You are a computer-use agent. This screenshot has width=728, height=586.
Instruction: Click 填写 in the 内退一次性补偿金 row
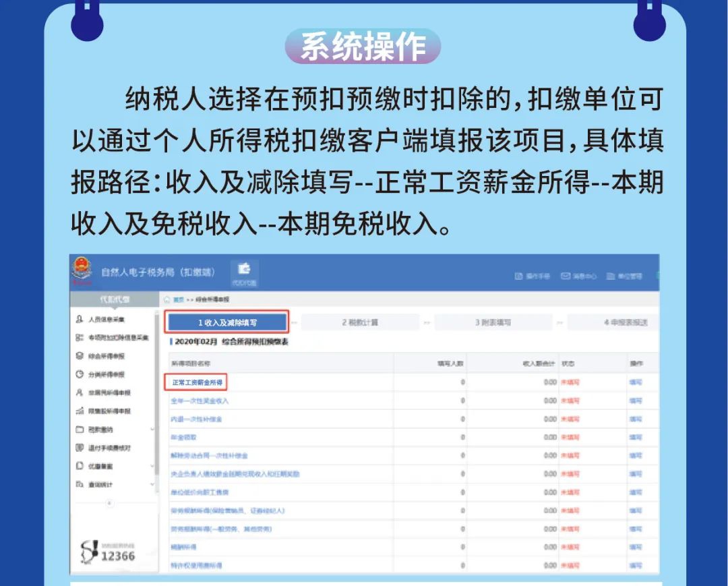[x=636, y=419]
